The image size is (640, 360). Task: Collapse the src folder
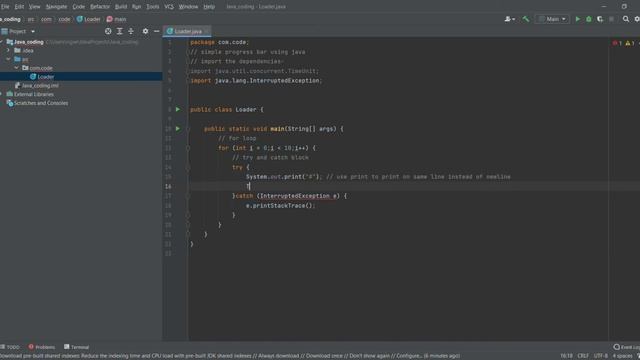[8, 59]
